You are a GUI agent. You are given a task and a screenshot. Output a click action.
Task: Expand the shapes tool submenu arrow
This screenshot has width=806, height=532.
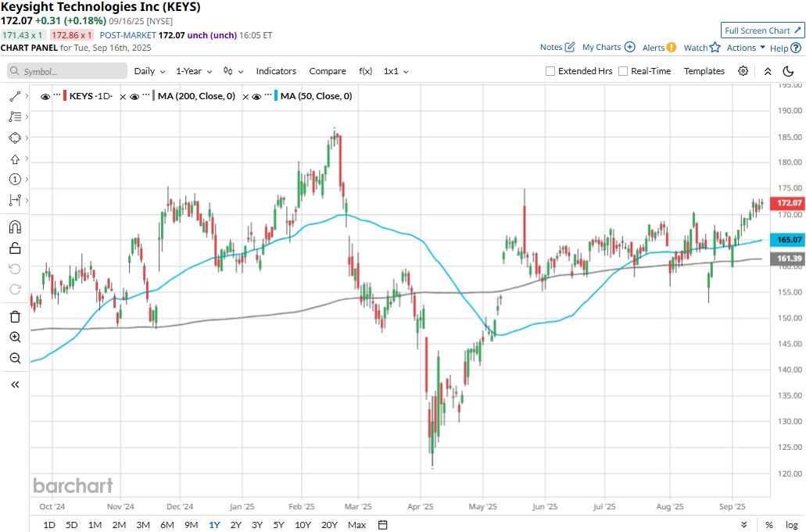point(27,137)
